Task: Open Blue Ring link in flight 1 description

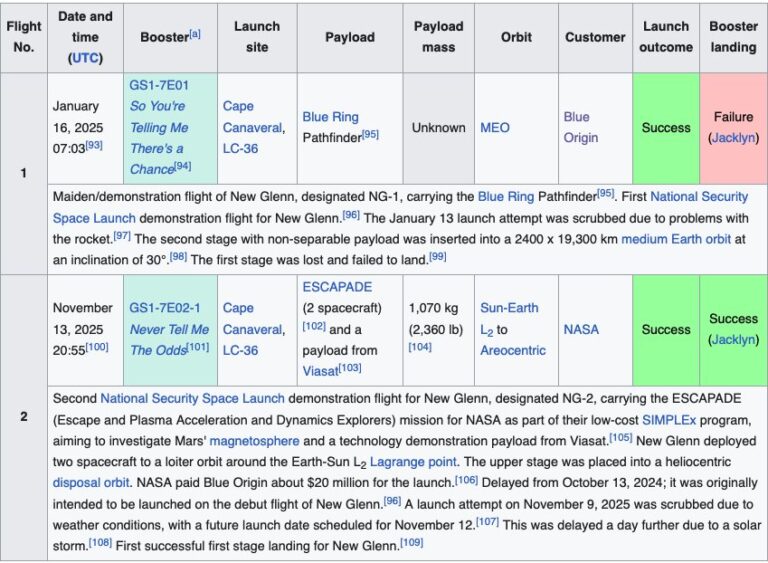Action: 505,197
